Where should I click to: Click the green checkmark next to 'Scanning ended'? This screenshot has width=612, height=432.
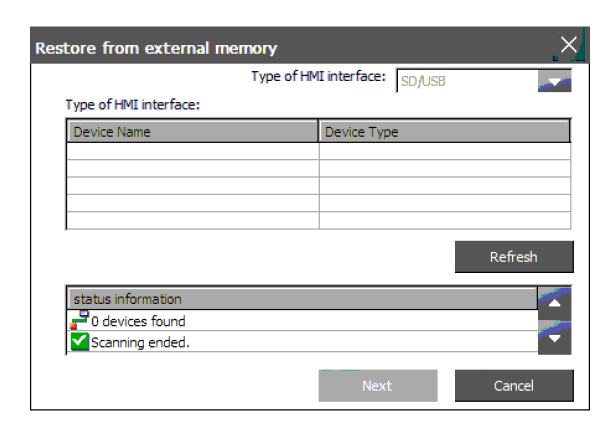[x=76, y=341]
